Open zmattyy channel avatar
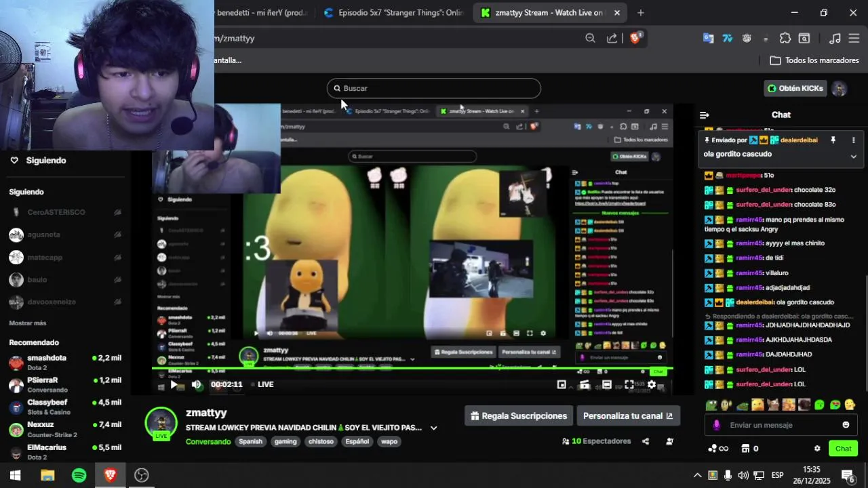The image size is (868, 488). click(161, 424)
